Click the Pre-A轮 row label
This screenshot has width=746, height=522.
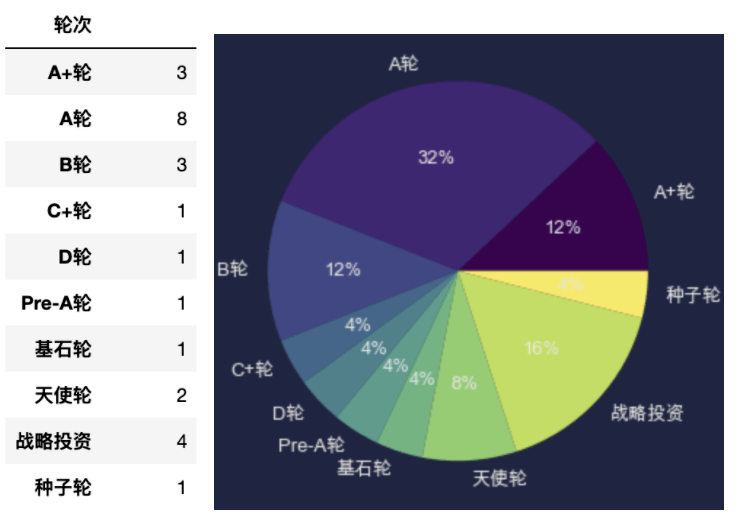(x=56, y=303)
